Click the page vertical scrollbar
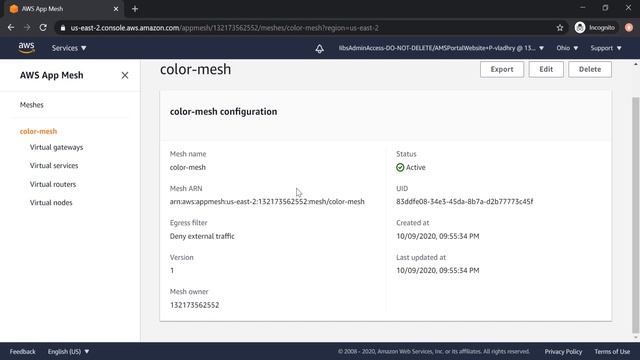640x360 pixels. coord(635,216)
